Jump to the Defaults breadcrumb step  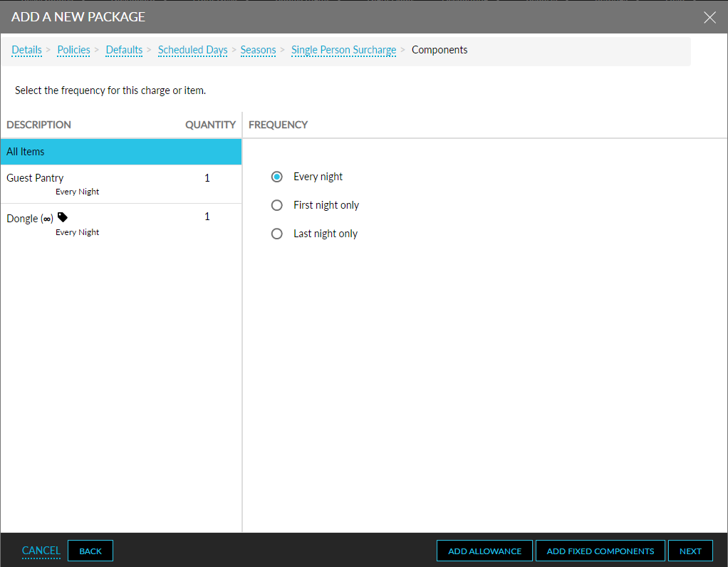(x=124, y=50)
